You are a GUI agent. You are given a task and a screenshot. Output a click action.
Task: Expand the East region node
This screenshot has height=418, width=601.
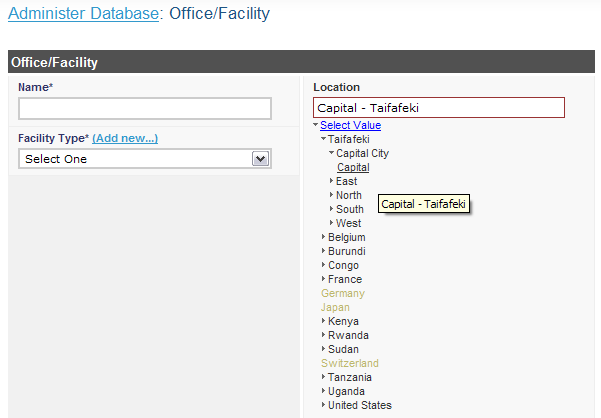click(x=331, y=181)
